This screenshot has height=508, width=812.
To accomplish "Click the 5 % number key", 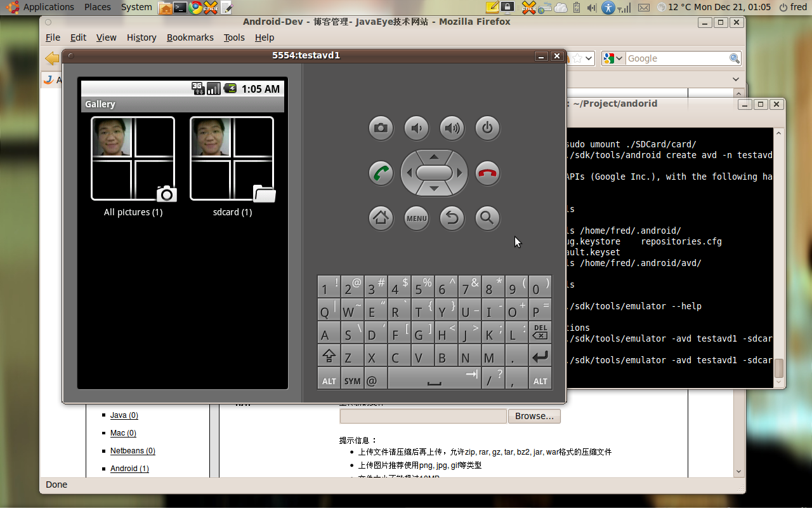I will point(422,287).
